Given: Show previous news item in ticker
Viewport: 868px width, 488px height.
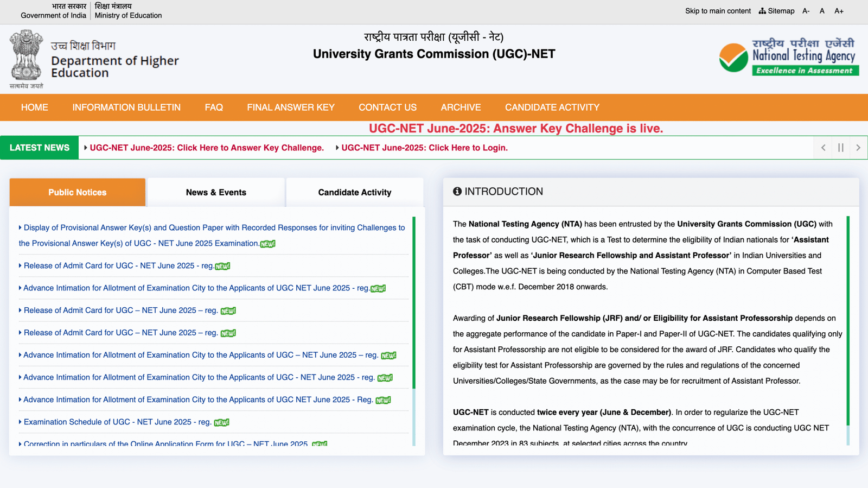Looking at the screenshot, I should click(x=823, y=148).
